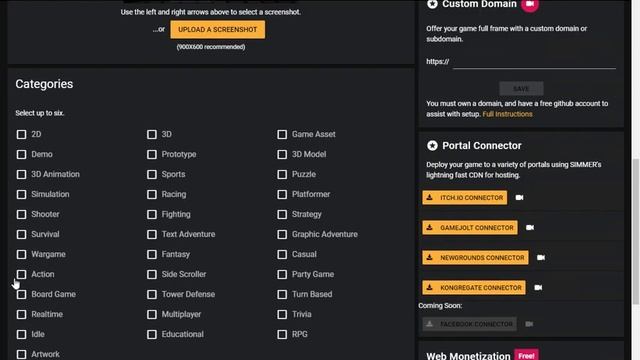Download the GameJolt Connector
640x360 pixels.
(470, 228)
